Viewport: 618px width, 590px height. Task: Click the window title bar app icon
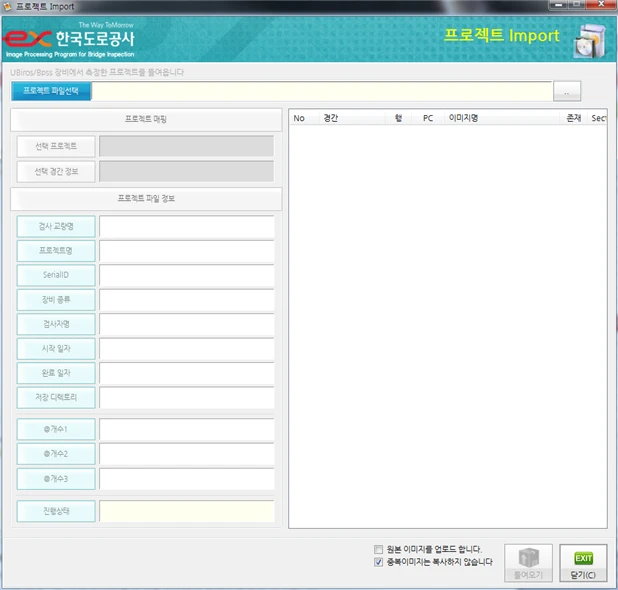pos(7,6)
